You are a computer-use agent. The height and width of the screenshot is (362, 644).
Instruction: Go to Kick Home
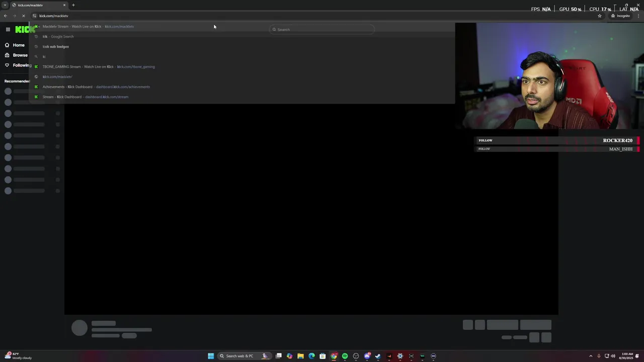click(15, 45)
